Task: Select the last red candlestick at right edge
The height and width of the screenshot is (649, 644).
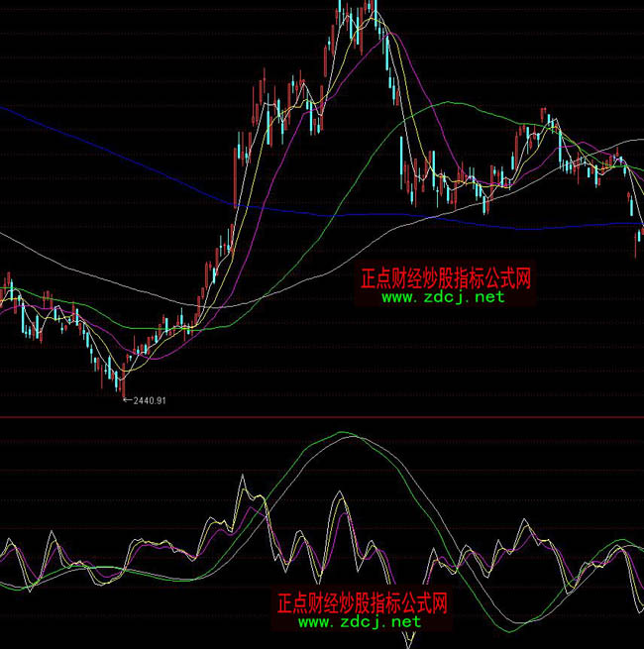Action: click(x=636, y=245)
